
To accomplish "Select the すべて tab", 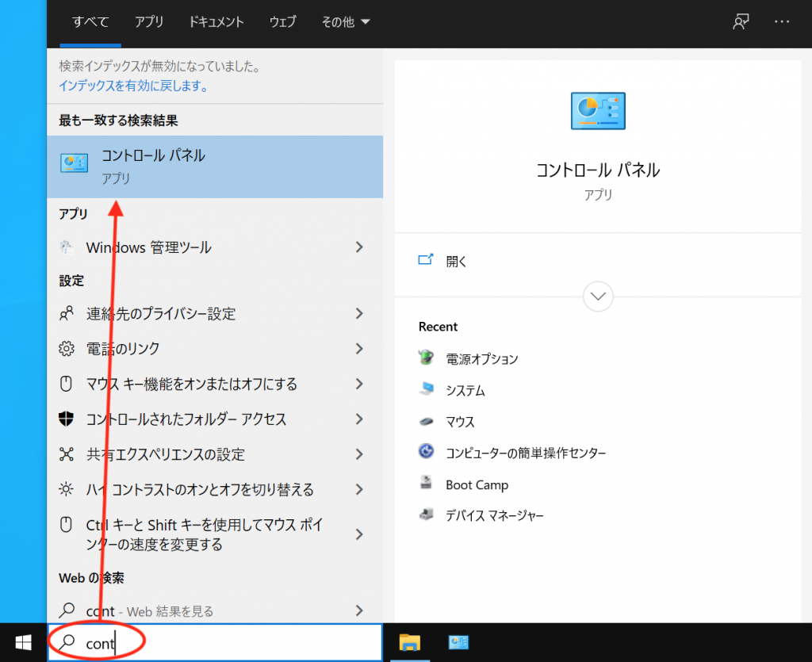I will [90, 21].
